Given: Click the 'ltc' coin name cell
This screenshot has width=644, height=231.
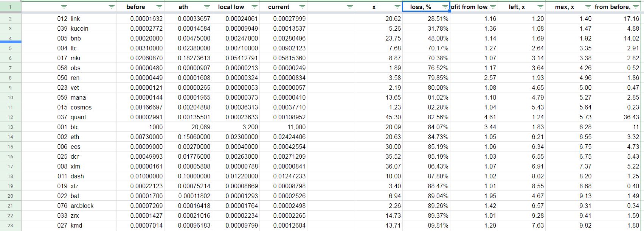Looking at the screenshot, I should pyautogui.click(x=93, y=48).
